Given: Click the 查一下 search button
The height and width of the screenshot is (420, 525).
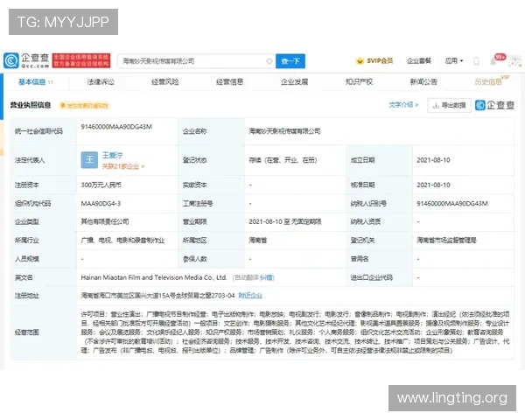Looking at the screenshot, I should tap(290, 61).
